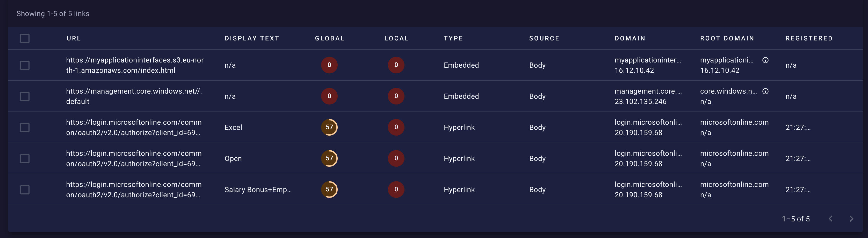
Task: Click the global score 0 badge for management.core.windows.net link
Action: [329, 96]
